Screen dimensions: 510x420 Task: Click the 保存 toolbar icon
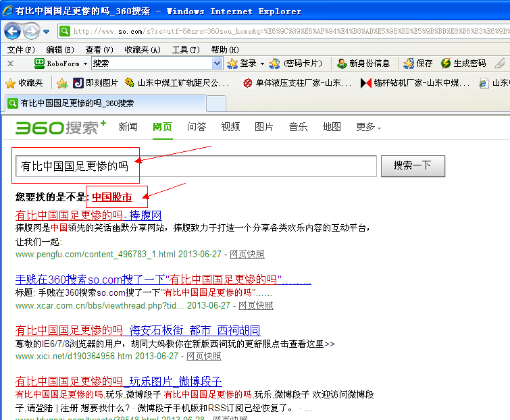409,63
